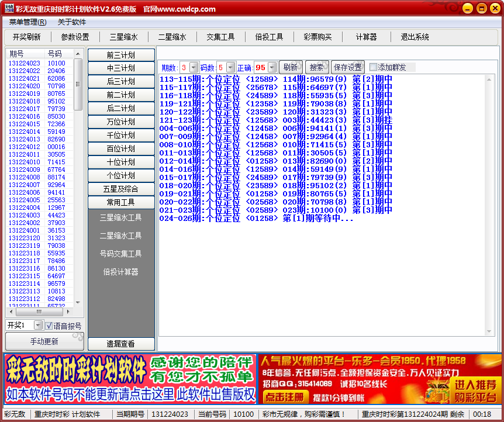Click the 计算器 toolbar item
The width and height of the screenshot is (504, 422).
[x=366, y=37]
